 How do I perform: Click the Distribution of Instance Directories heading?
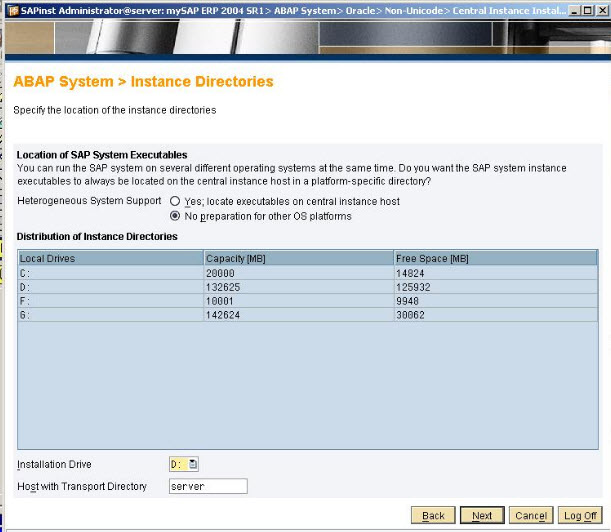97,237
